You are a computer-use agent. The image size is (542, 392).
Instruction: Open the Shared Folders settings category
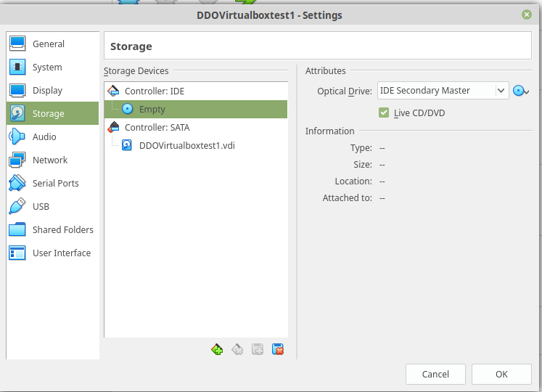coord(52,229)
